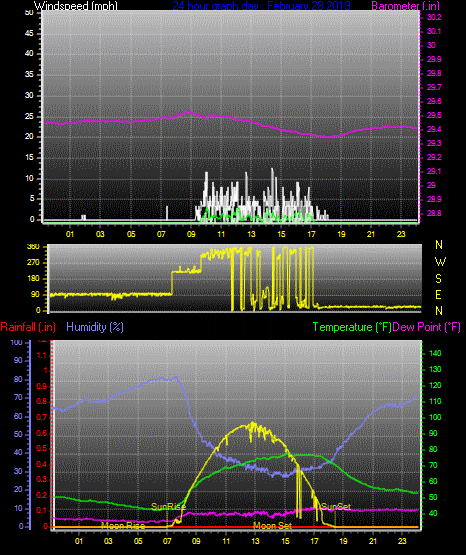Click the 28.8 barometer scale value
This screenshot has height=555, width=466.
pos(434,213)
